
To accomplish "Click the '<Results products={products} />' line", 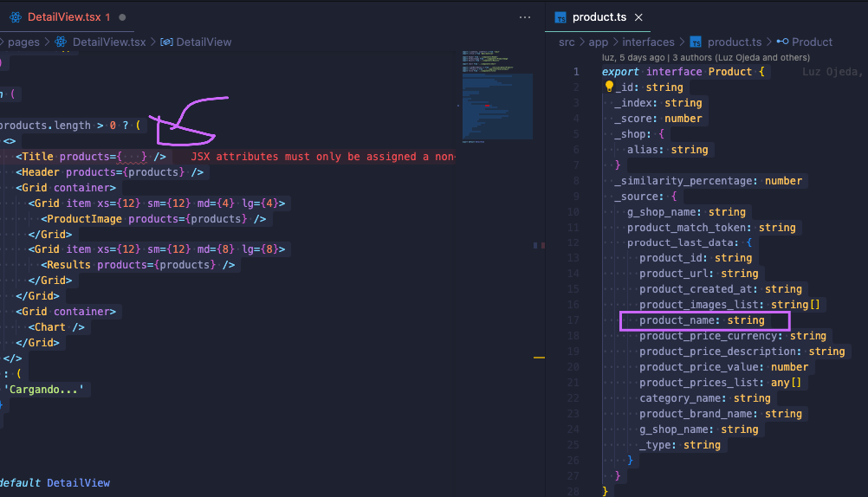I will 138,265.
